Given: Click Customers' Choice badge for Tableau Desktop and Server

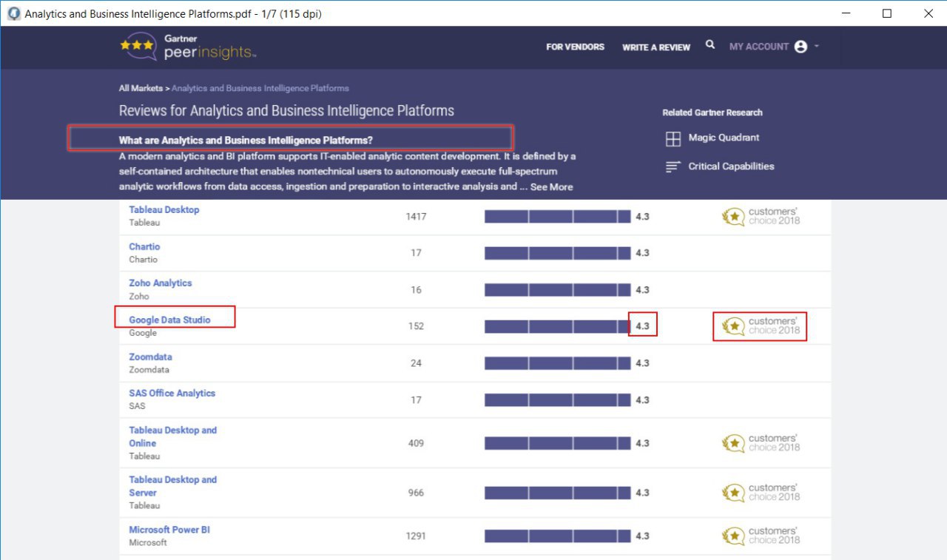Looking at the screenshot, I should tap(761, 493).
